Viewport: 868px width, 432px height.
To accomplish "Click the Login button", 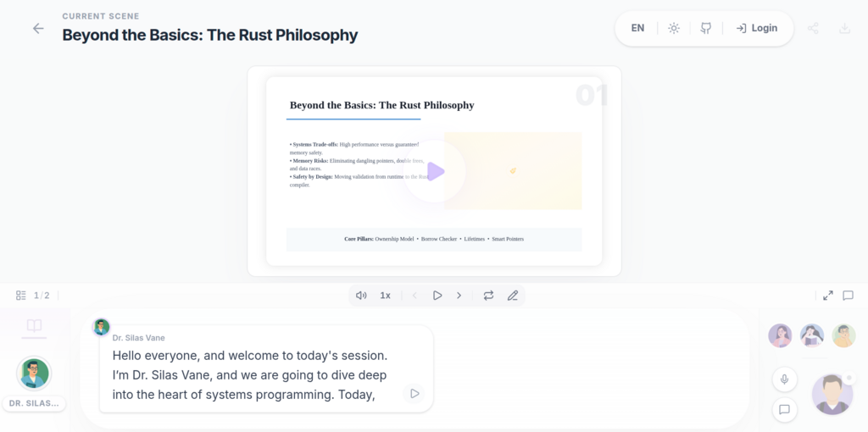I will (x=756, y=28).
